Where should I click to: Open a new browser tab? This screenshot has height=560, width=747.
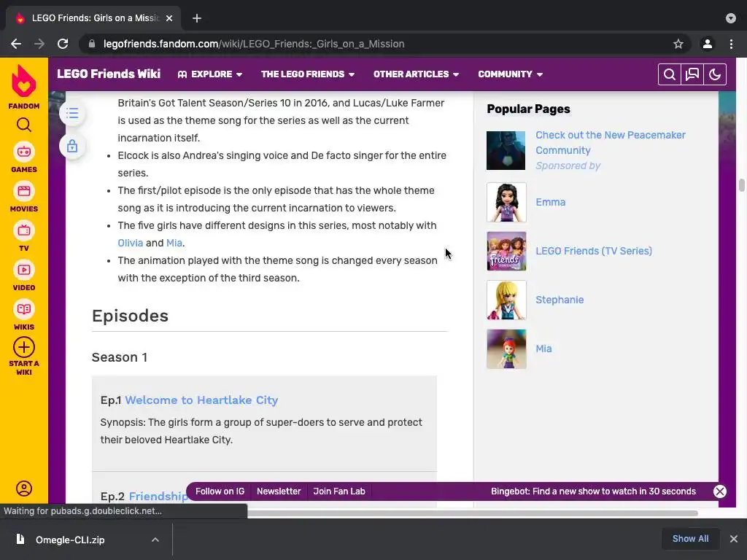coord(197,18)
